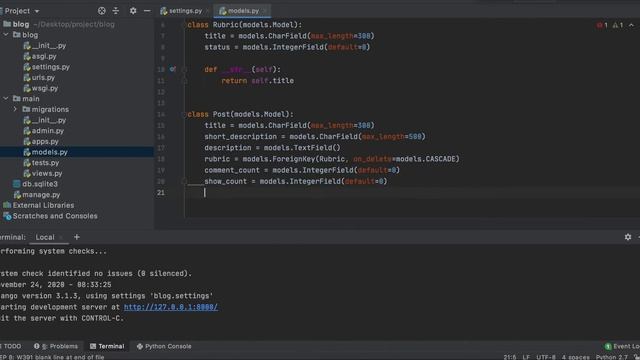Open the TODO tool window
The width and height of the screenshot is (640, 360).
pos(12,346)
